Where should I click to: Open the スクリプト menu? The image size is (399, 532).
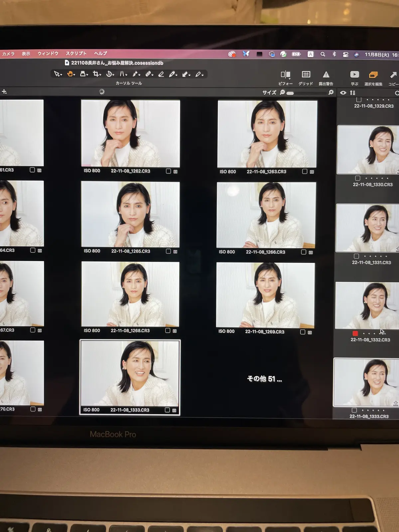coord(76,53)
